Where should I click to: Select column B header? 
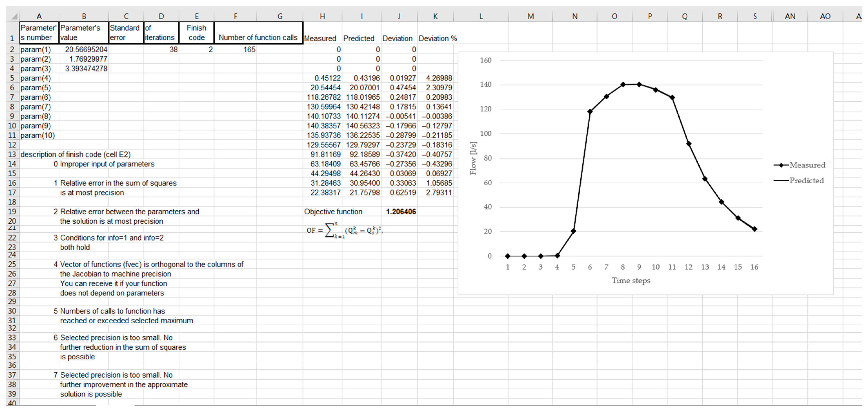(84, 16)
